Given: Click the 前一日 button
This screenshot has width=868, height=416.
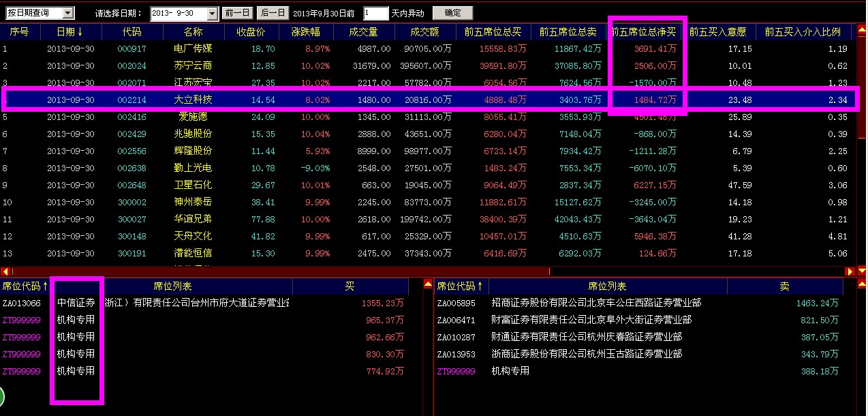Looking at the screenshot, I should (x=236, y=12).
